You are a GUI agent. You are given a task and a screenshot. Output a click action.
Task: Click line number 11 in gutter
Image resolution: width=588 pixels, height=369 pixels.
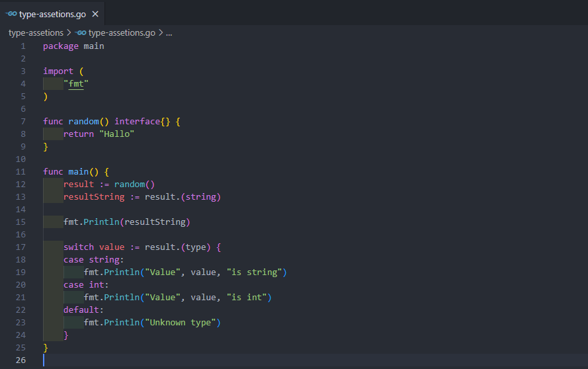[21, 172]
